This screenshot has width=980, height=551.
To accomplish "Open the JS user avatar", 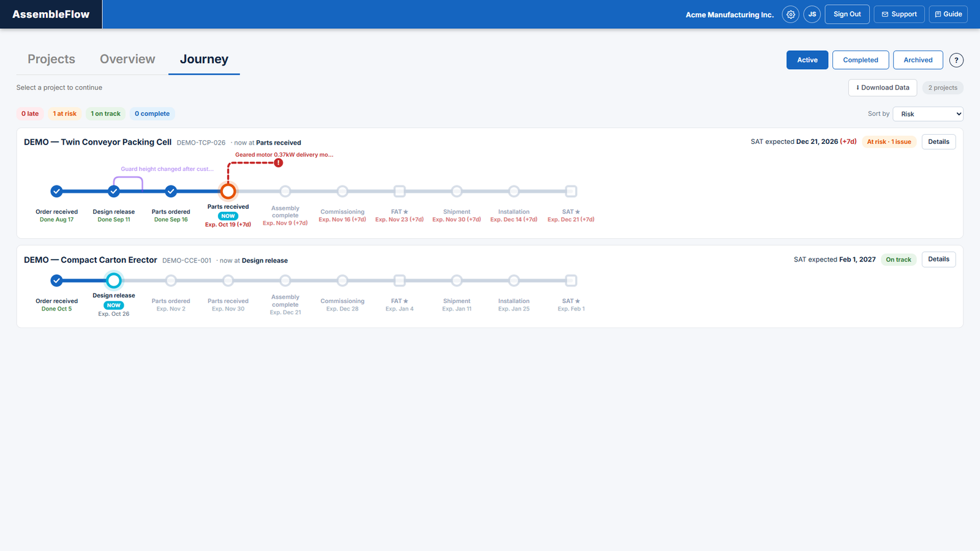I will pos(812,14).
